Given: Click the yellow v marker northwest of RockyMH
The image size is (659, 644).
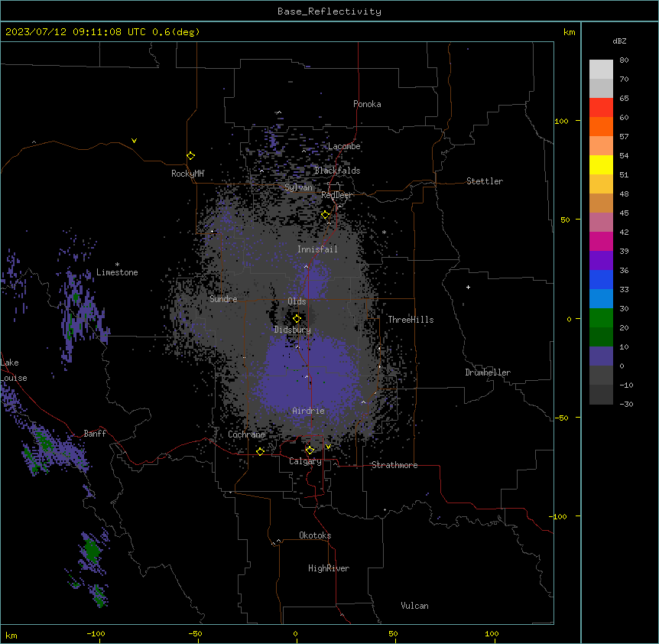Looking at the screenshot, I should coord(134,141).
